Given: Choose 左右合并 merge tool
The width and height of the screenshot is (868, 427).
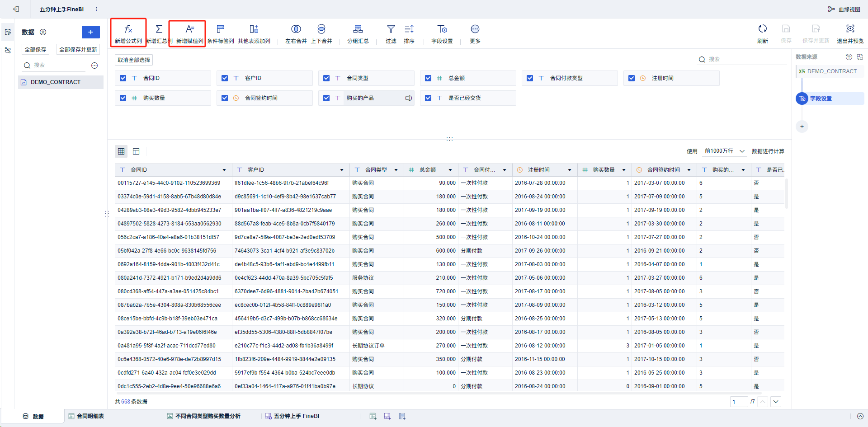Looking at the screenshot, I should pyautogui.click(x=296, y=33).
